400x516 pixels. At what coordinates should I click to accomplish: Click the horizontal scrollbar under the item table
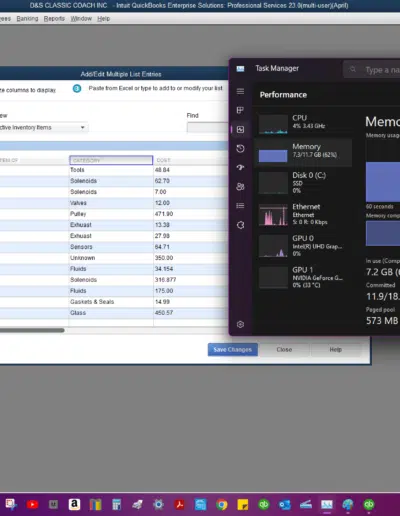32,330
